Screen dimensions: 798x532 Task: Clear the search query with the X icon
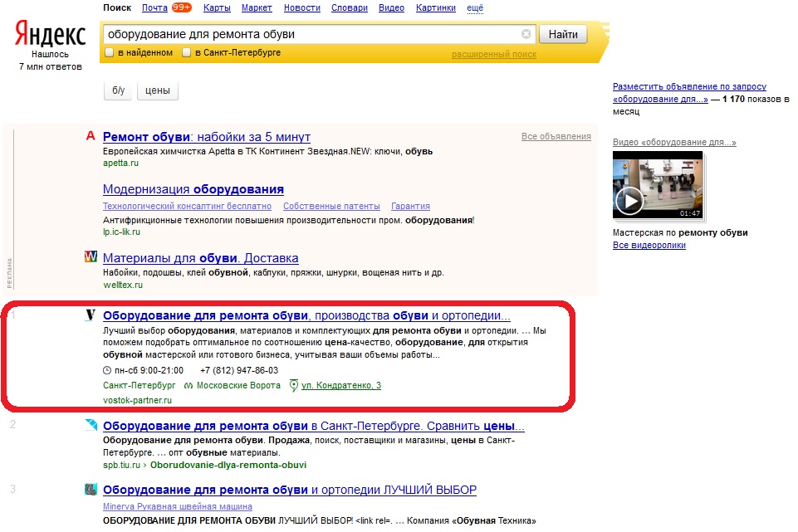(x=526, y=34)
